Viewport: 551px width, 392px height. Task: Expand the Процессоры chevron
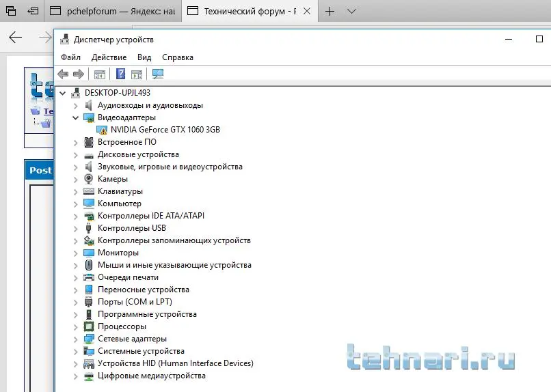(76, 326)
